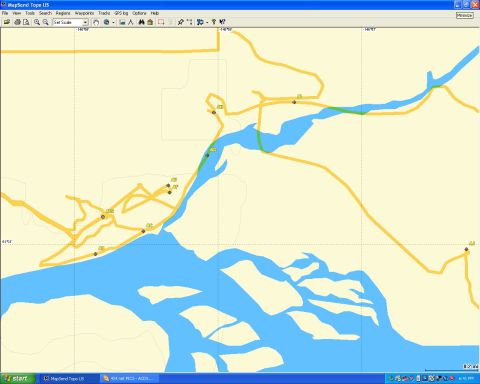Open the Waypoints menu

point(84,13)
